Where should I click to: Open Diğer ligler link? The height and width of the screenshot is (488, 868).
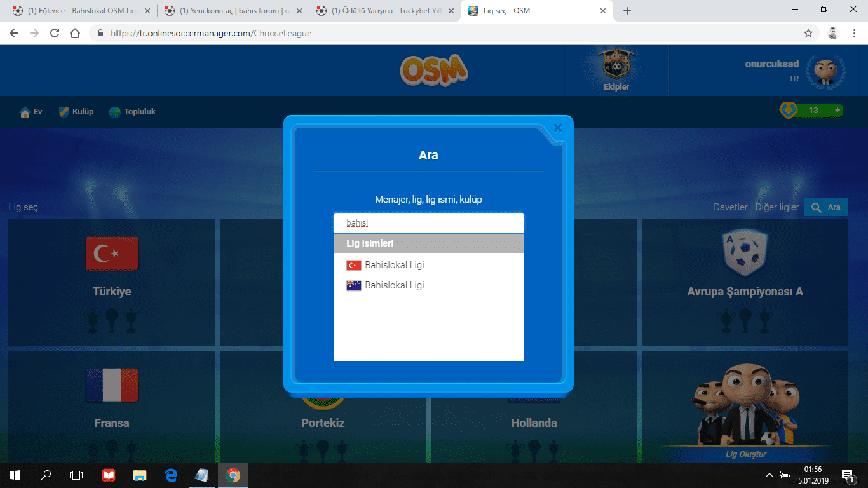click(777, 207)
